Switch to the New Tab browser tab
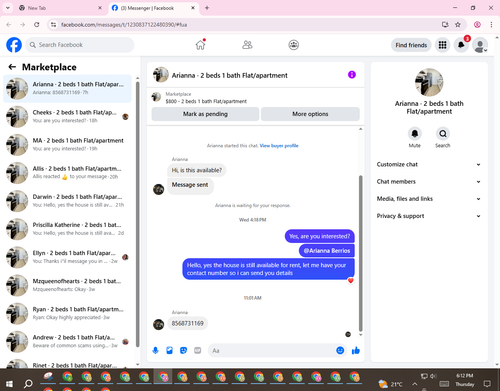This screenshot has height=391, width=500. click(x=60, y=8)
